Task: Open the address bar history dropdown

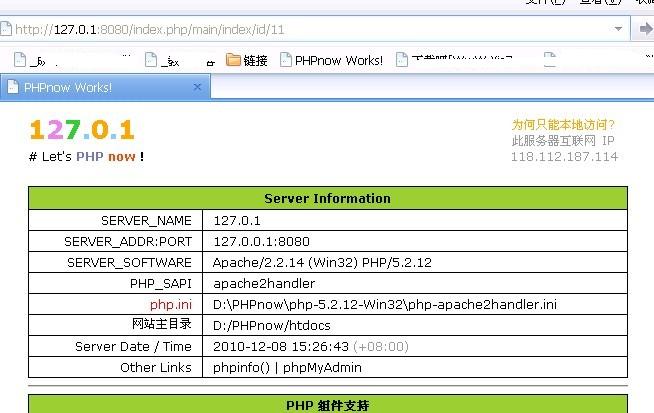Action: point(620,29)
